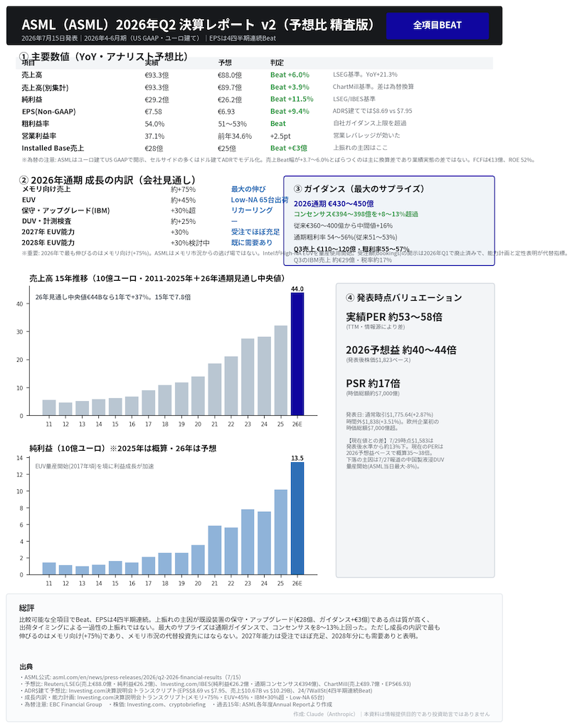Select the gross margin actual '54.0%'

[x=154, y=124]
